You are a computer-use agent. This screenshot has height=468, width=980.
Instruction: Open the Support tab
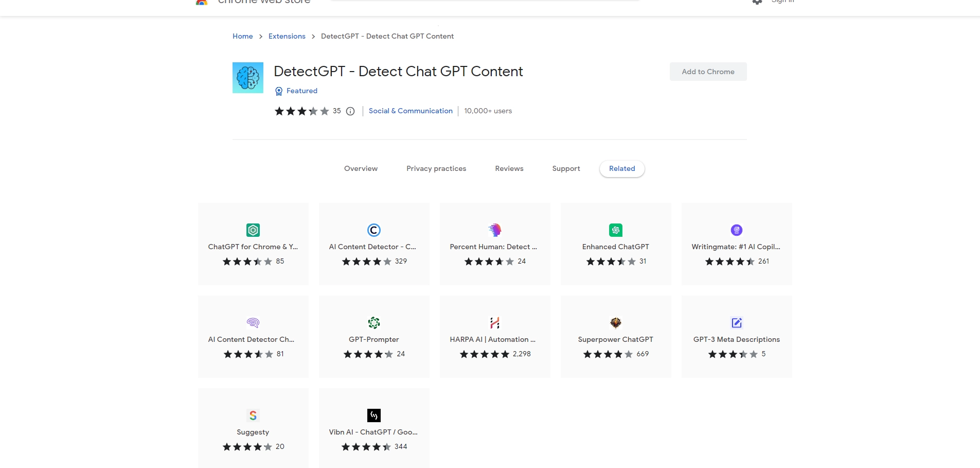click(x=566, y=168)
